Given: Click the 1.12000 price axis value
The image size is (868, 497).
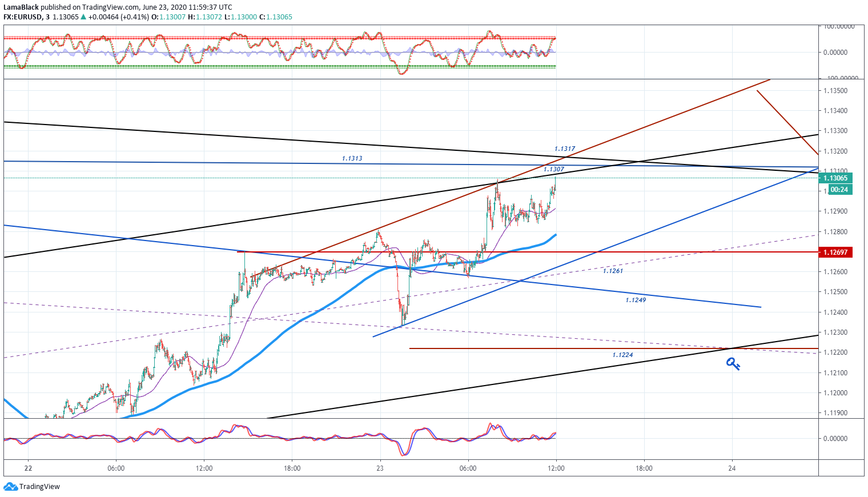Looking at the screenshot, I should pyautogui.click(x=835, y=393).
